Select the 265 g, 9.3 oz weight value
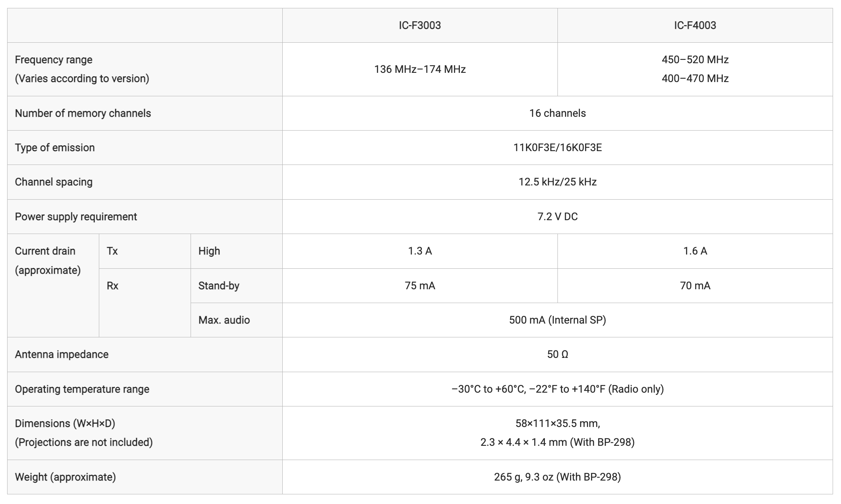This screenshot has width=841, height=504. pyautogui.click(x=557, y=477)
